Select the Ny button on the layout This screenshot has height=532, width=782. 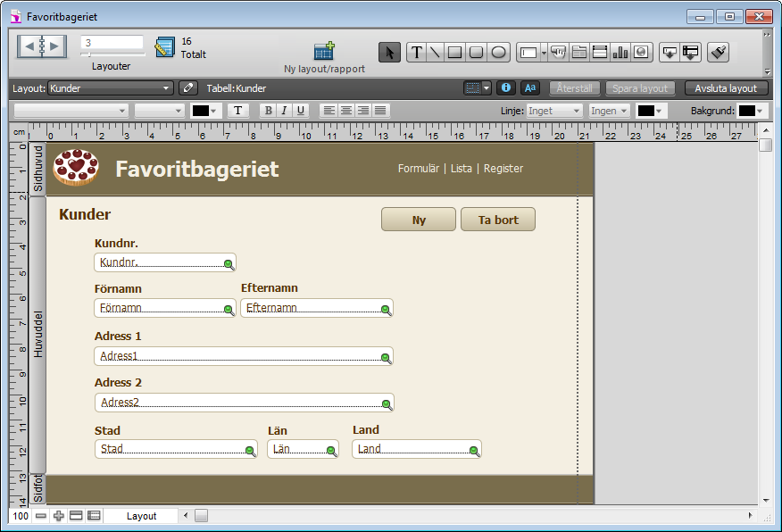(x=419, y=220)
